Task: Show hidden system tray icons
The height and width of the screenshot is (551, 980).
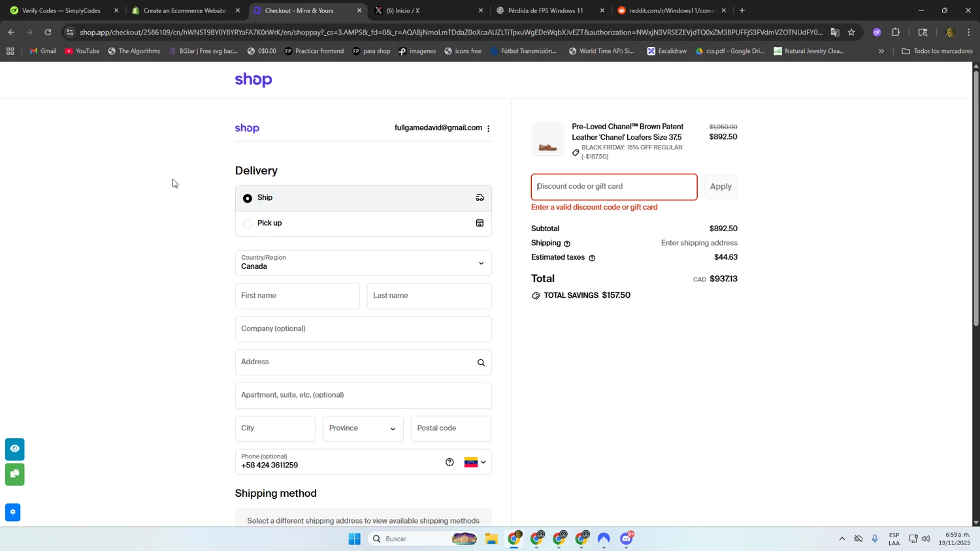Action: point(842,539)
